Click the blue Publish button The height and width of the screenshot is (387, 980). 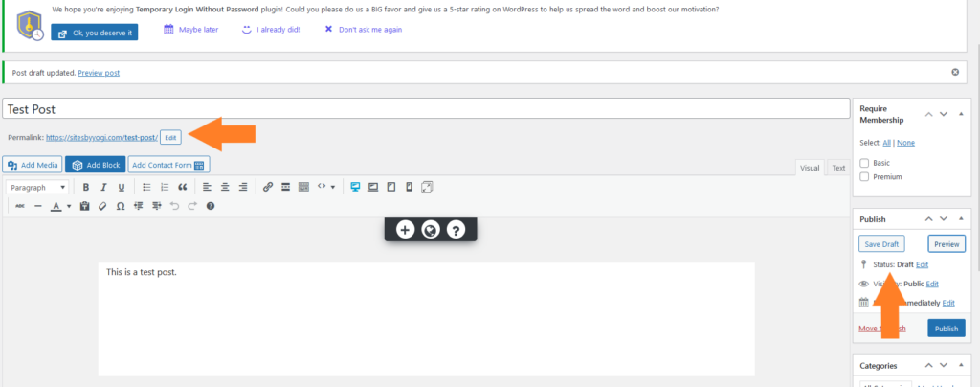pos(946,329)
